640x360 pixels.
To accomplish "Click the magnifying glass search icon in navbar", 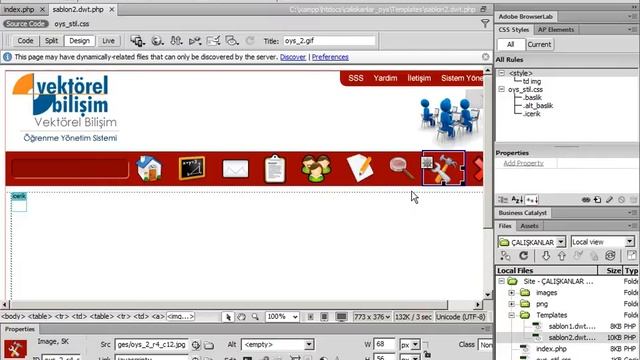I will (402, 169).
